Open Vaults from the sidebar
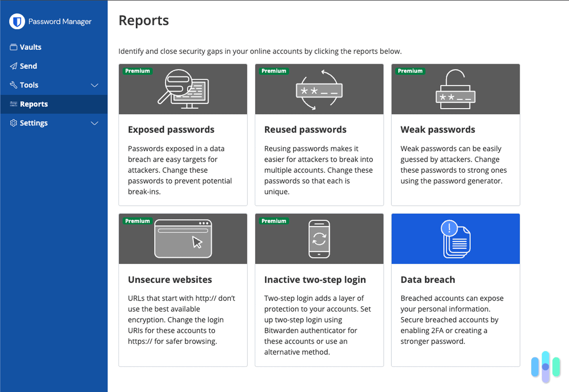 point(31,47)
